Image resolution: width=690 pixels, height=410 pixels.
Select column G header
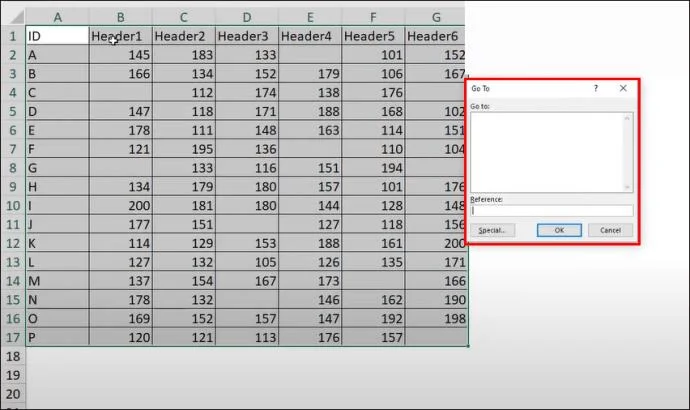point(437,17)
